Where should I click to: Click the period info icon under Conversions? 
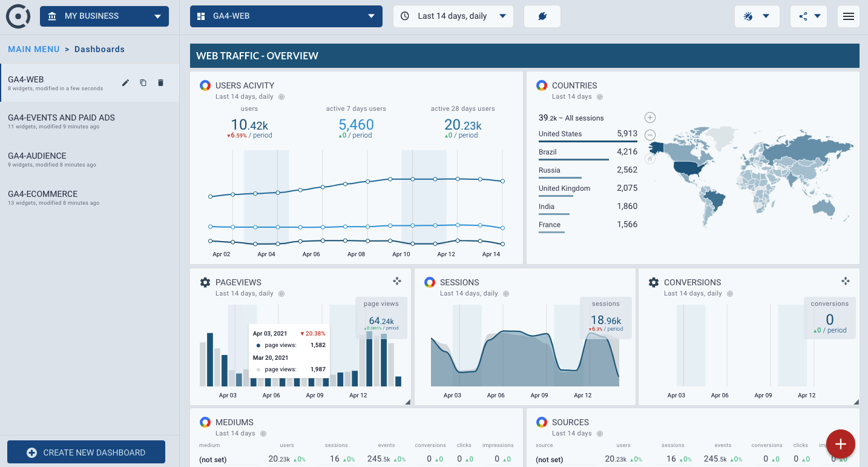(730, 294)
